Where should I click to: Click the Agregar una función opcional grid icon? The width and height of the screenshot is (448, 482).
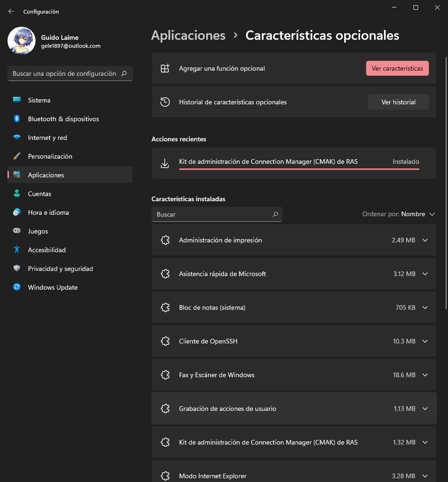coord(165,68)
